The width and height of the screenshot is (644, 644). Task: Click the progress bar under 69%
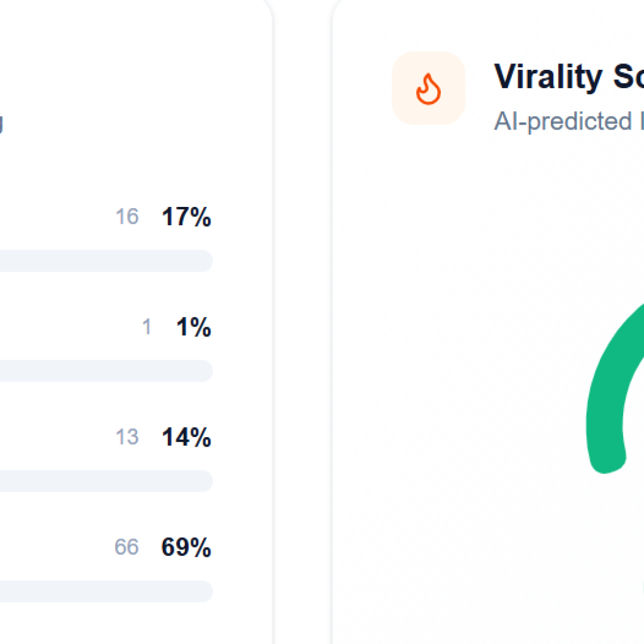click(x=106, y=591)
